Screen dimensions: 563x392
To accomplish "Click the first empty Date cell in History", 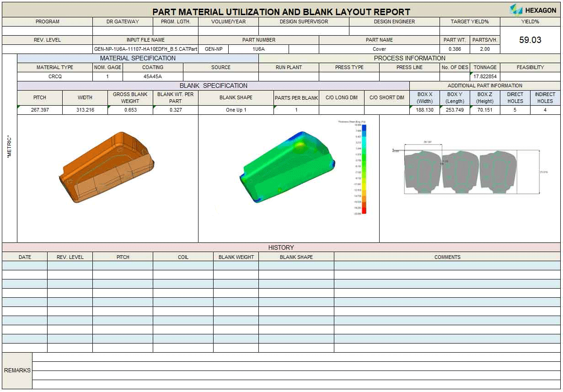I will (x=25, y=266).
